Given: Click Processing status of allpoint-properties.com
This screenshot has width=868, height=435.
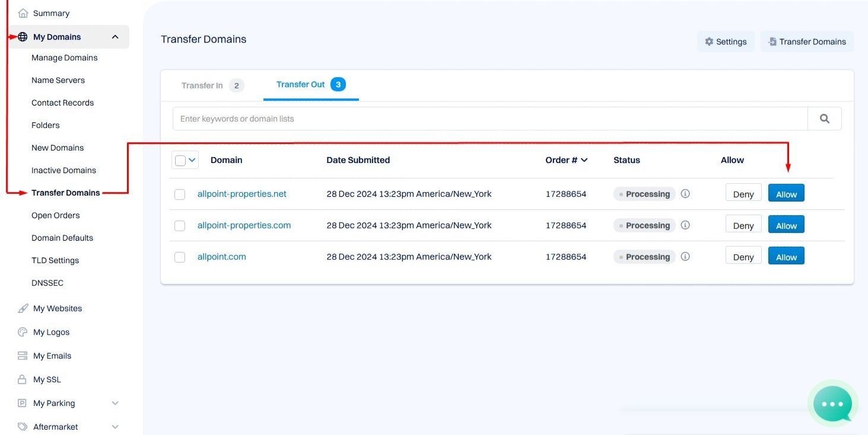Looking at the screenshot, I should pos(644,225).
